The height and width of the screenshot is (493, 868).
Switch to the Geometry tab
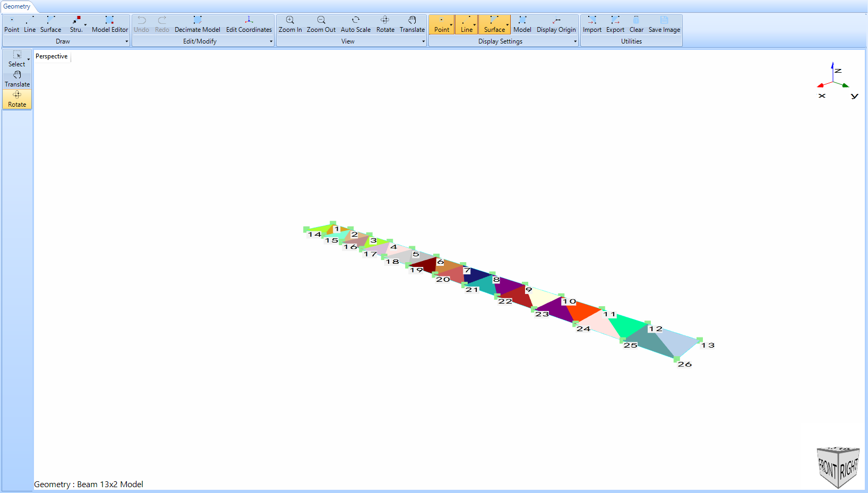click(x=17, y=6)
